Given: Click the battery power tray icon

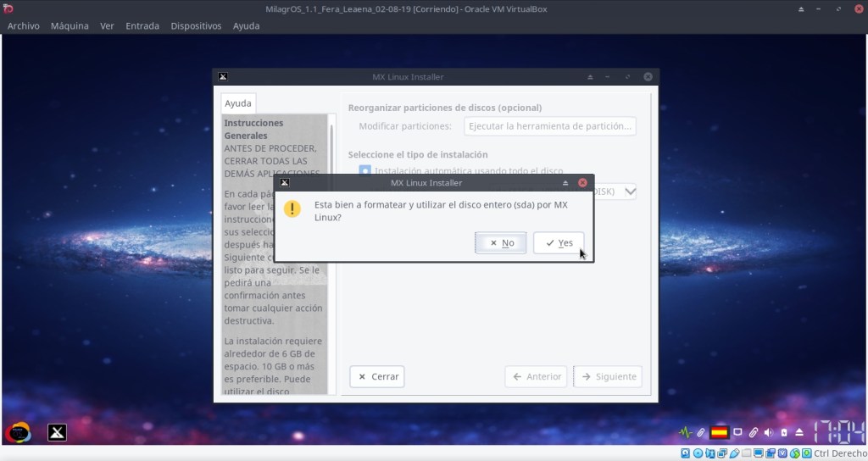Looking at the screenshot, I should 783,432.
